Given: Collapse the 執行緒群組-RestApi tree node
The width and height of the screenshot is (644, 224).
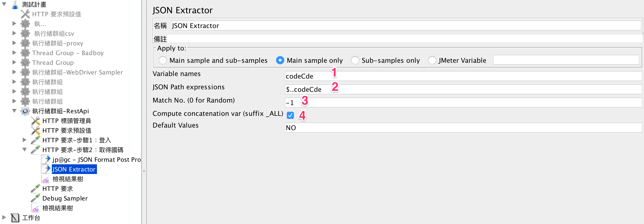Looking at the screenshot, I should (15, 111).
